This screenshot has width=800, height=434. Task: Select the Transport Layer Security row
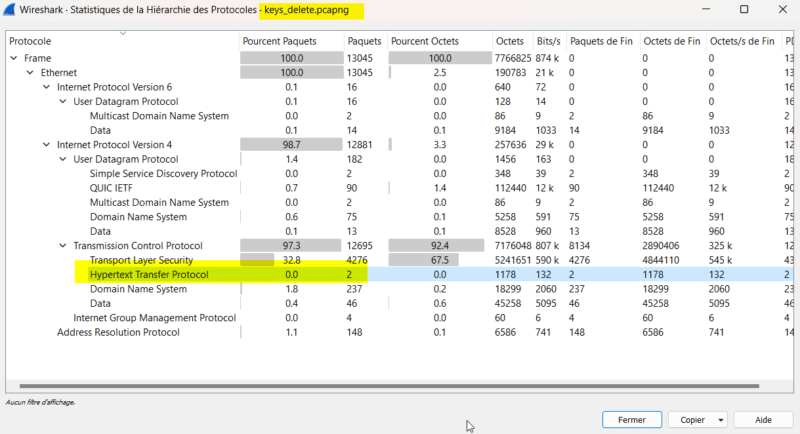coord(399,260)
